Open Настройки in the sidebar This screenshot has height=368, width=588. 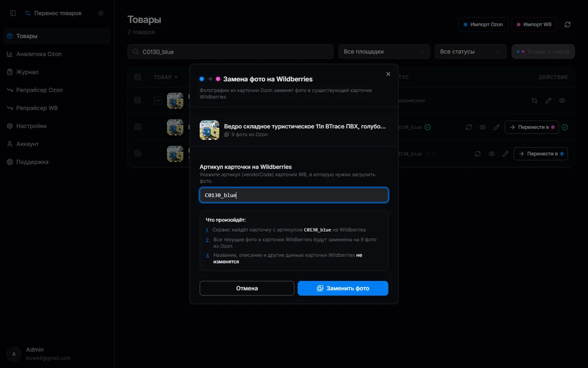(x=57, y=126)
